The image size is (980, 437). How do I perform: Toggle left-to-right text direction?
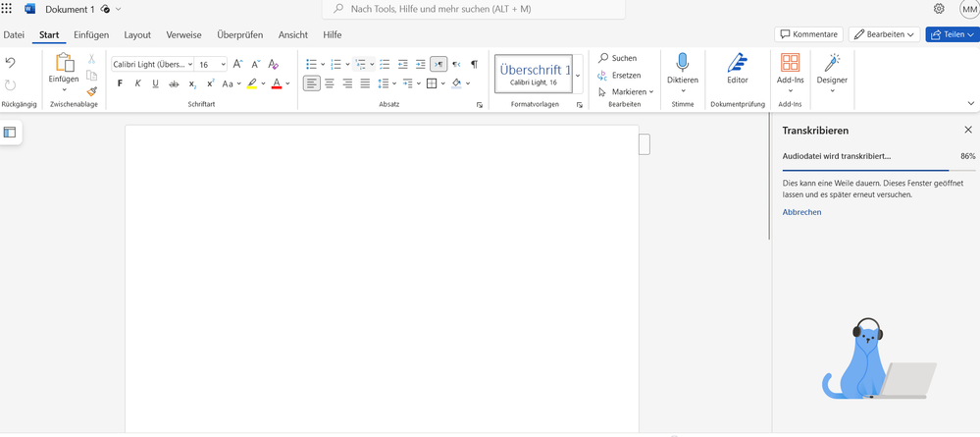click(x=438, y=64)
